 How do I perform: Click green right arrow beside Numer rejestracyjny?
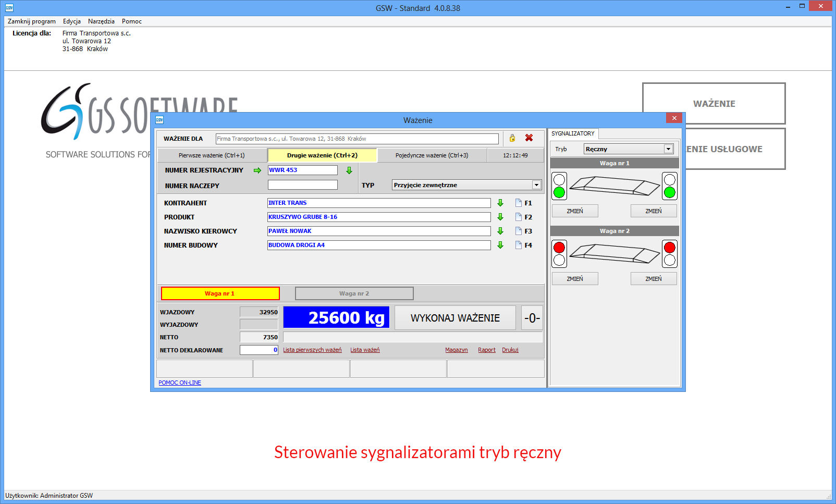(x=257, y=170)
